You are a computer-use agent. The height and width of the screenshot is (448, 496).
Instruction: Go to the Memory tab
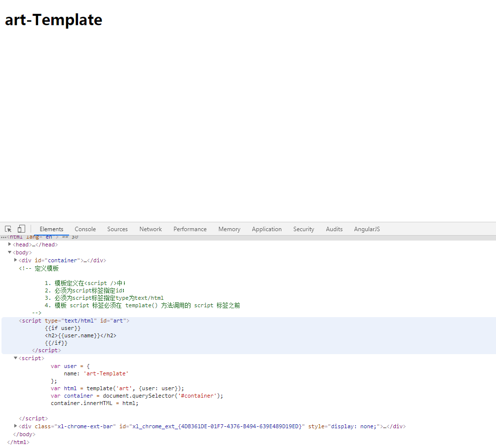[229, 229]
